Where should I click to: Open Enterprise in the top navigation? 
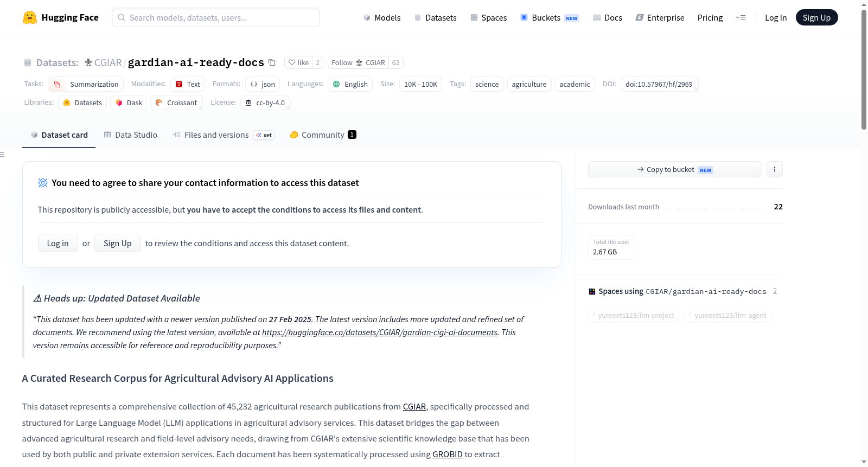pyautogui.click(x=660, y=17)
